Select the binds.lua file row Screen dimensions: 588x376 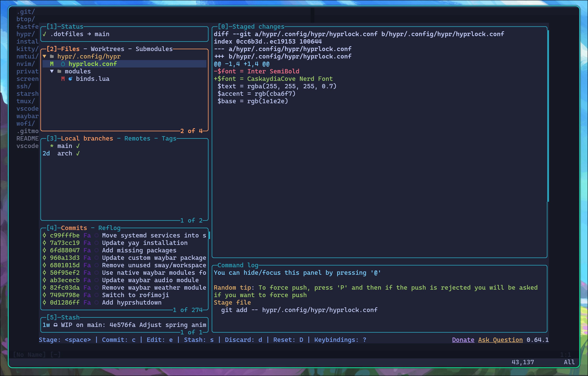(x=124, y=79)
